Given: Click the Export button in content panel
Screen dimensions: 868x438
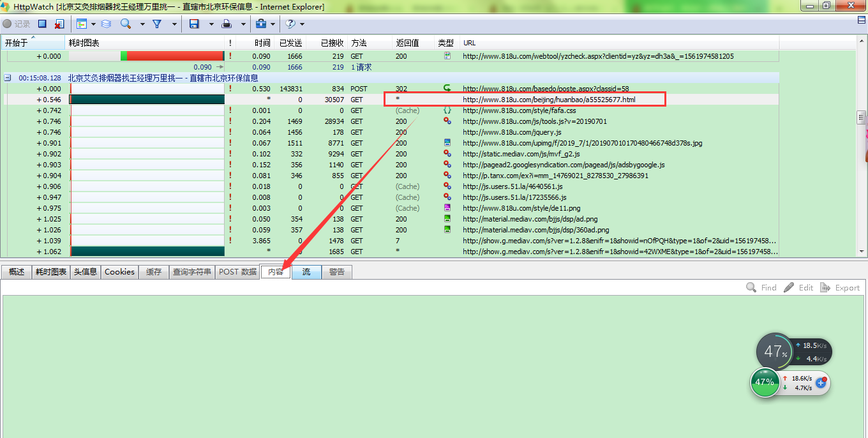Looking at the screenshot, I should 840,288.
